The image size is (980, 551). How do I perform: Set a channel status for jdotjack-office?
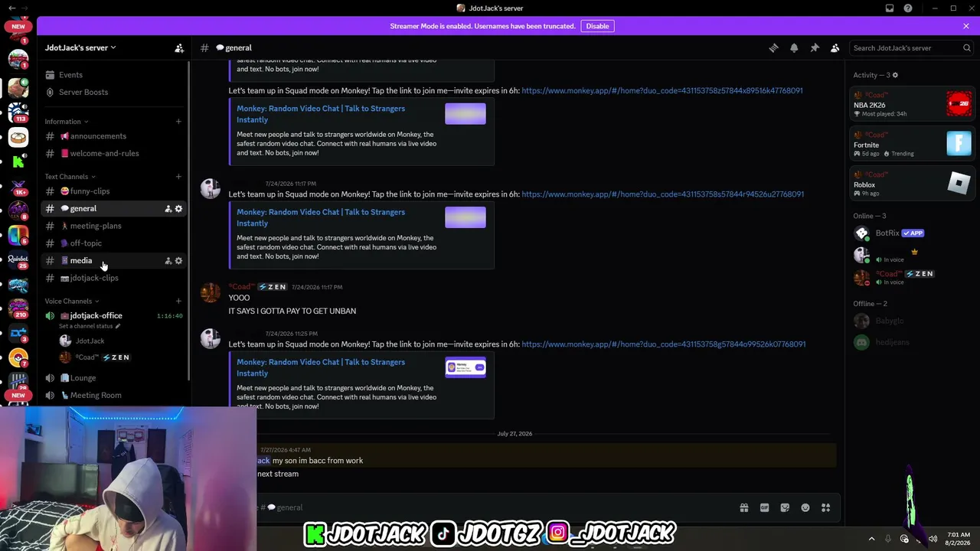pos(90,326)
